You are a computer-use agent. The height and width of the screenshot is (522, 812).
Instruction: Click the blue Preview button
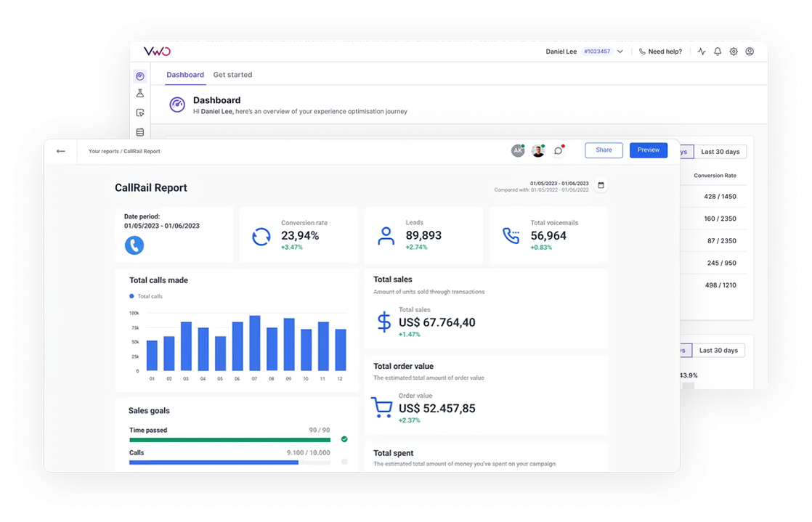pyautogui.click(x=649, y=150)
